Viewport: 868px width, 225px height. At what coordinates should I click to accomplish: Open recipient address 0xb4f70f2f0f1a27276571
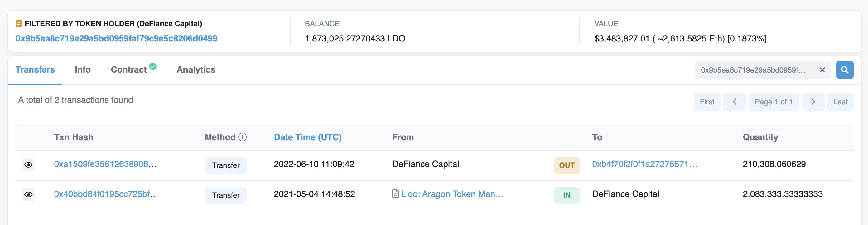[x=644, y=164]
